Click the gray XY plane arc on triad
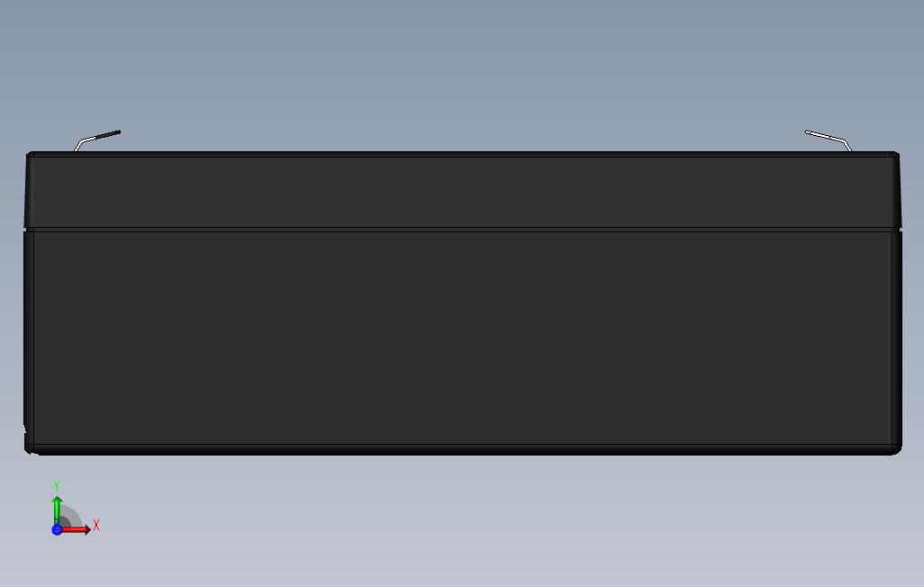This screenshot has width=924, height=587. click(71, 516)
